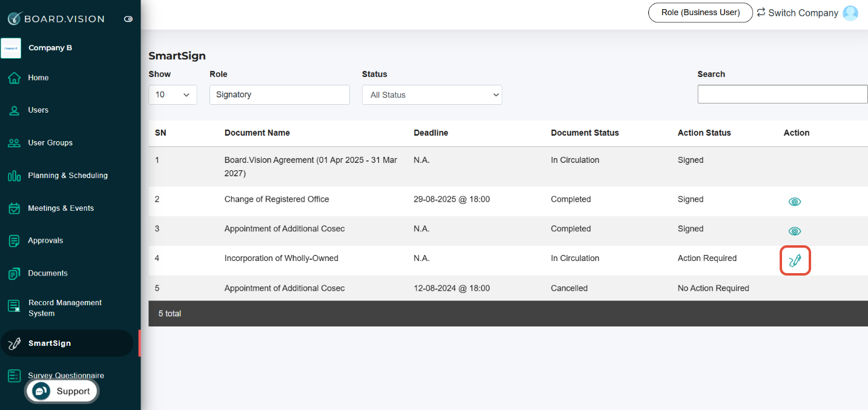Click Board.Vision Agreement document name
The width and height of the screenshot is (868, 410).
pyautogui.click(x=311, y=167)
